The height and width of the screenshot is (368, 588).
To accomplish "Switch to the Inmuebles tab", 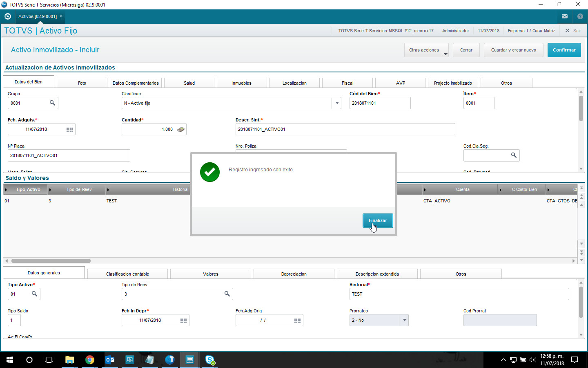I will pos(242,83).
